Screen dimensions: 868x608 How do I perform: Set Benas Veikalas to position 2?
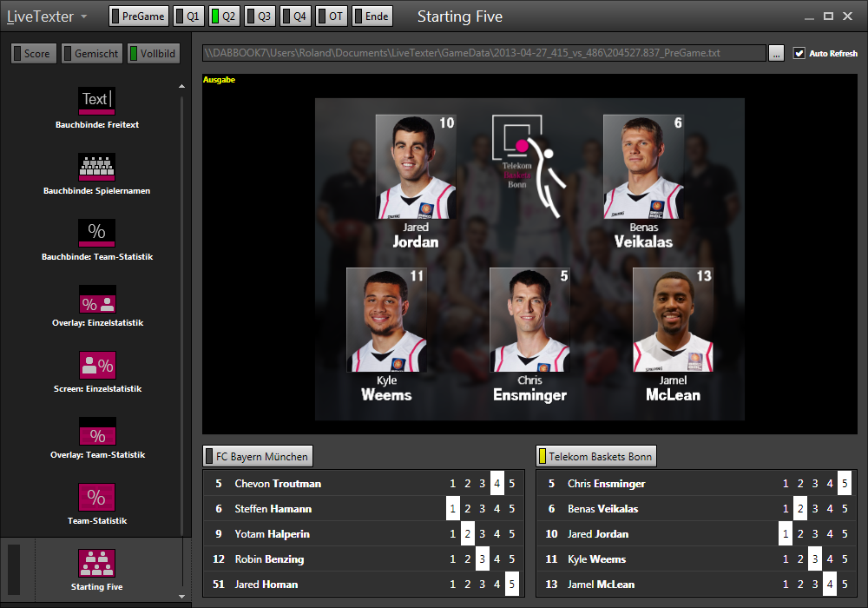pos(800,508)
